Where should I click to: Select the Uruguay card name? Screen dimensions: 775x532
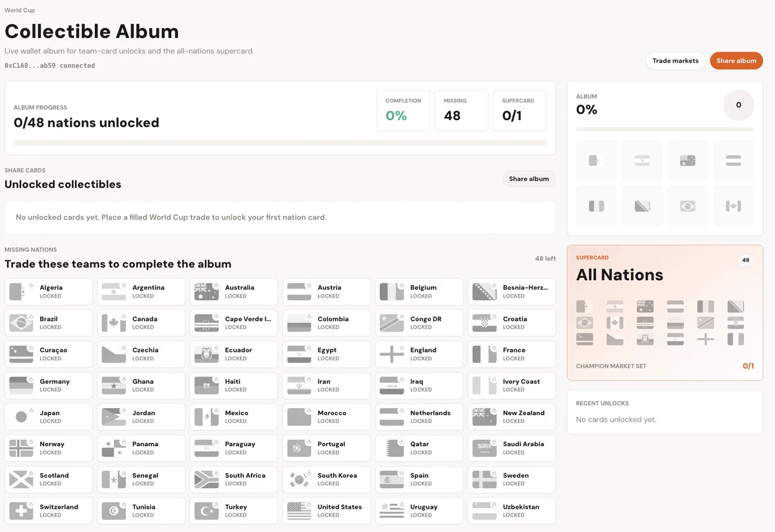tap(424, 507)
